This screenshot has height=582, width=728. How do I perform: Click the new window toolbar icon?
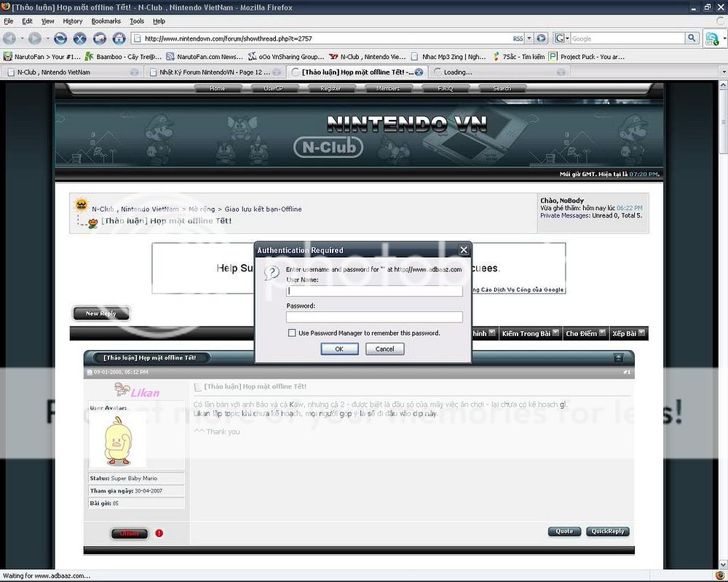[99, 39]
